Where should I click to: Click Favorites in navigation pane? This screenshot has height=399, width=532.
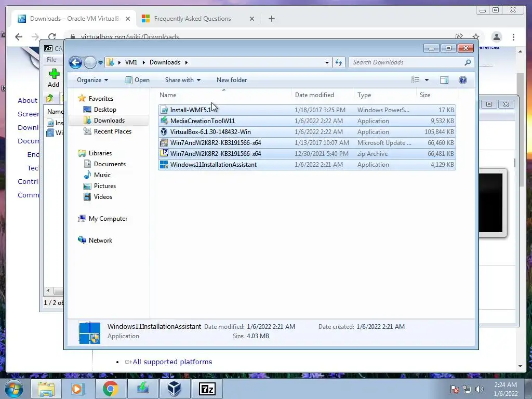101,98
